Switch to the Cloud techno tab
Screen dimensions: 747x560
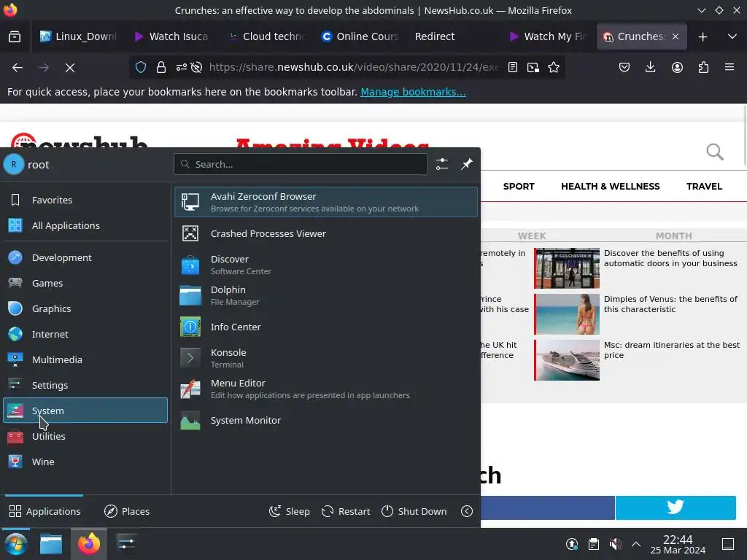click(267, 36)
